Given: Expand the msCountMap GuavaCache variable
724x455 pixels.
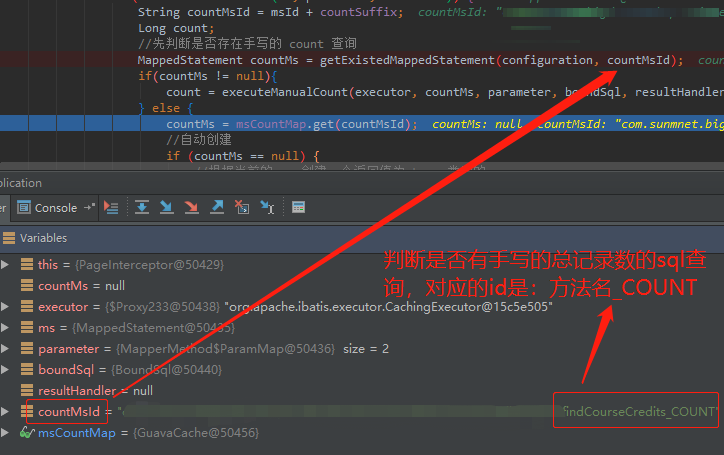Looking at the screenshot, I should (x=5, y=432).
